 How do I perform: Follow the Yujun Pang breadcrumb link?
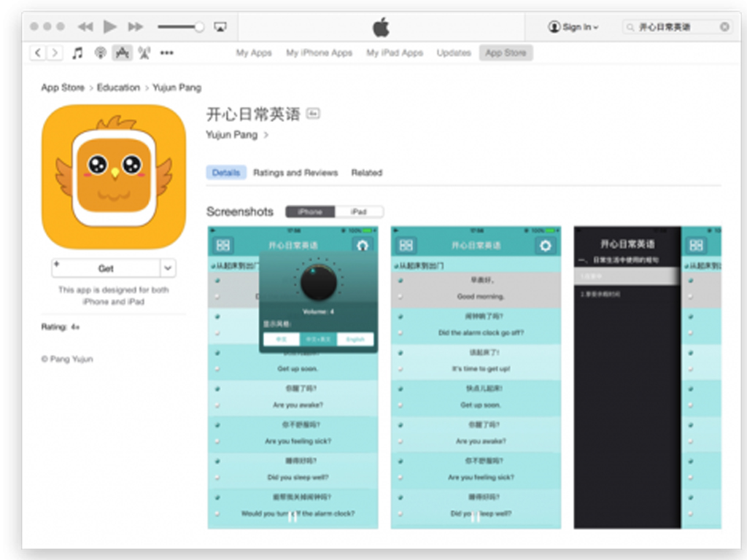click(177, 87)
